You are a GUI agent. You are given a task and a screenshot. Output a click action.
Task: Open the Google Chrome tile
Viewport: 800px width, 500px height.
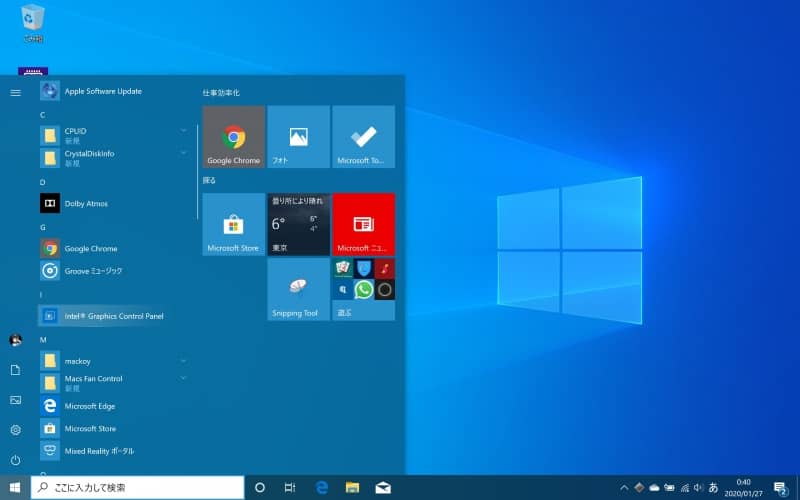coord(234,137)
